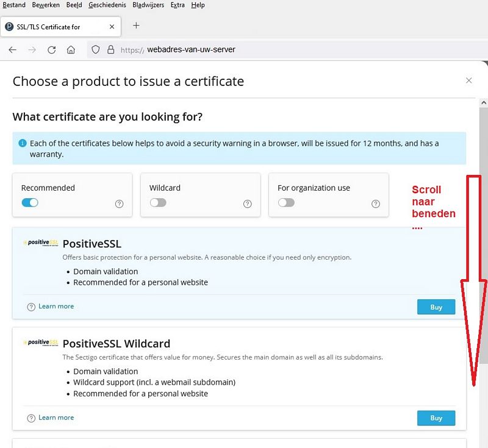Click the PositiveSSL product logo

point(41,243)
